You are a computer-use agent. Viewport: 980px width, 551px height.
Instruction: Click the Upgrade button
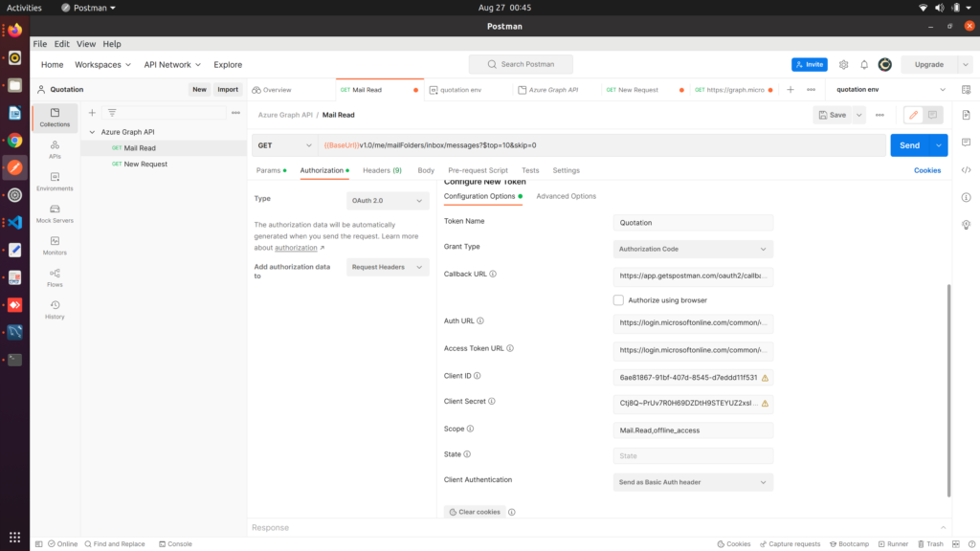(928, 64)
